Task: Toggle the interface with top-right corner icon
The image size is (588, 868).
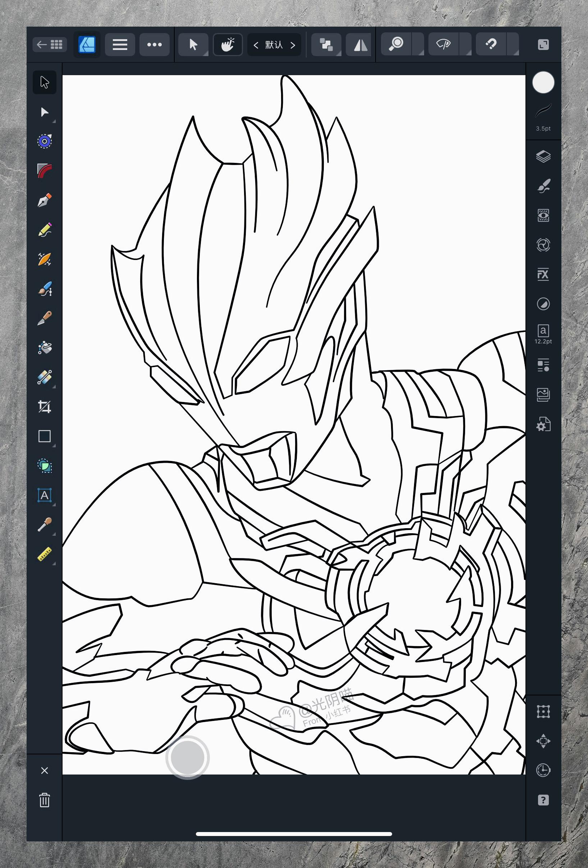Action: (x=543, y=45)
